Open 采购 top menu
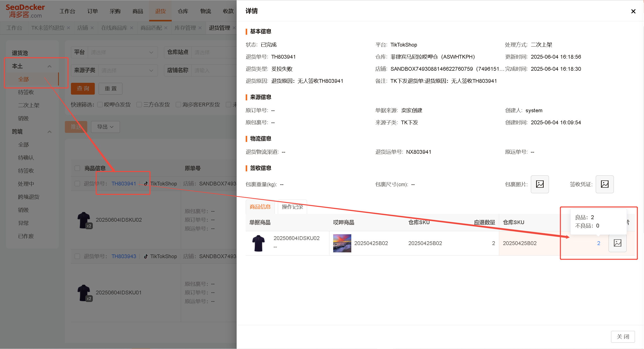This screenshot has height=349, width=644. point(115,11)
